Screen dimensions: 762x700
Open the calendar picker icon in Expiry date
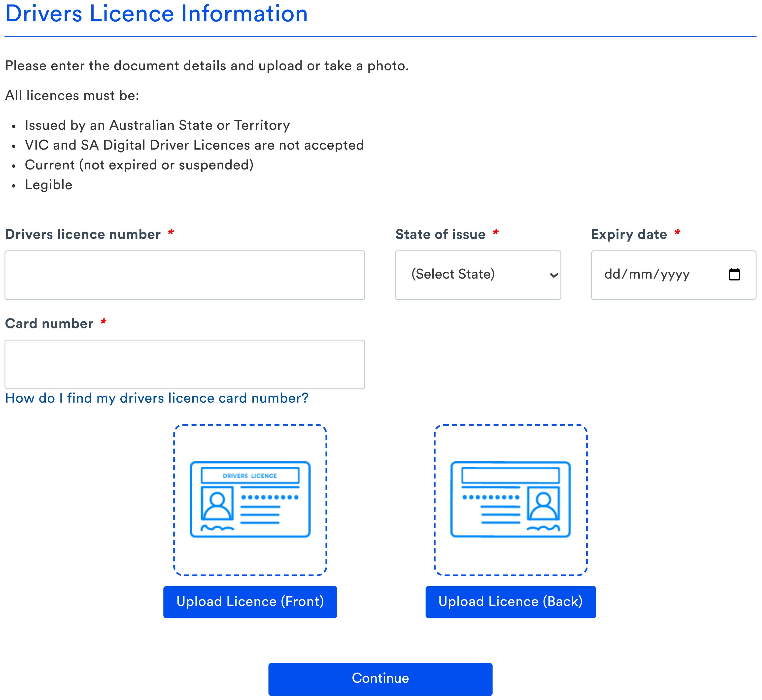[734, 275]
